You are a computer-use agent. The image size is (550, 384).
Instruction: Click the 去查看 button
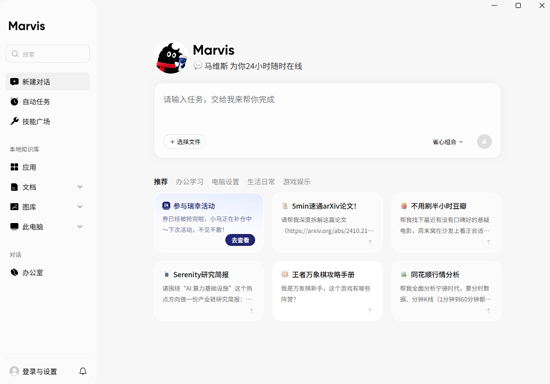click(240, 240)
